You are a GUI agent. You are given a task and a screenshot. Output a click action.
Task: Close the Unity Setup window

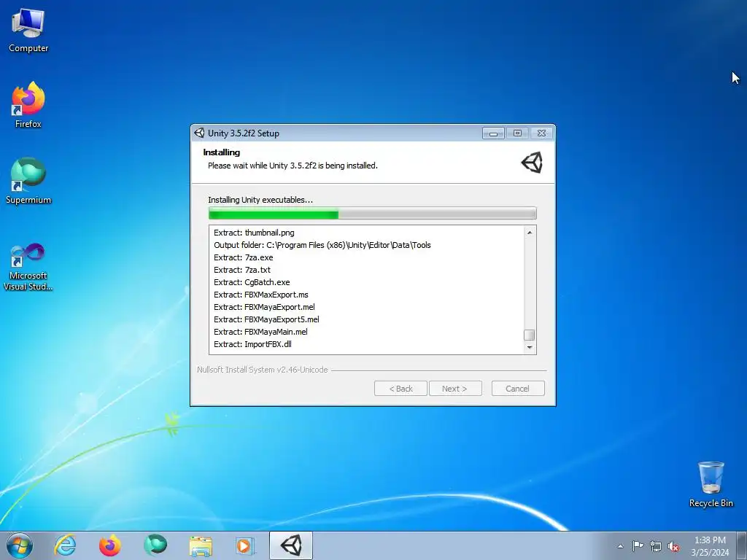click(x=542, y=133)
